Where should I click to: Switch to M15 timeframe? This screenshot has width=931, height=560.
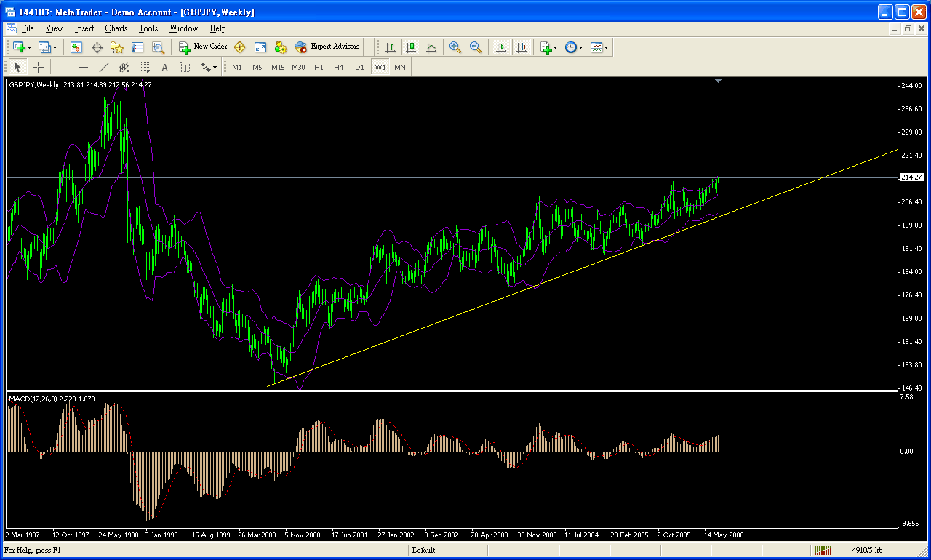278,67
